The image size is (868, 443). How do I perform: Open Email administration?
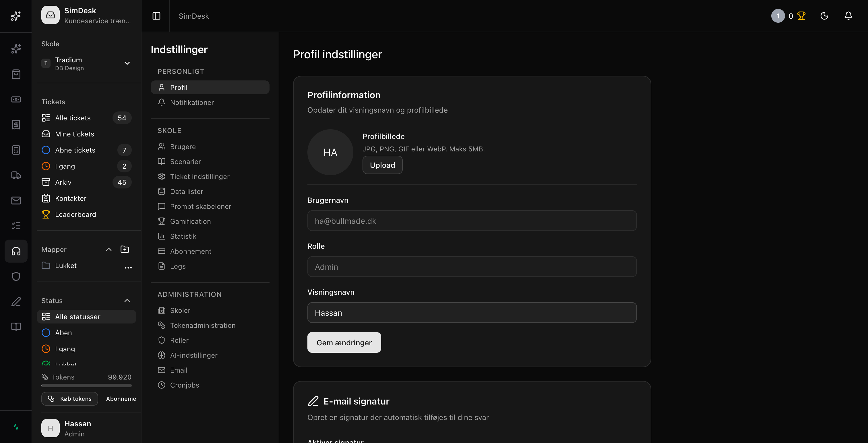click(x=210, y=370)
